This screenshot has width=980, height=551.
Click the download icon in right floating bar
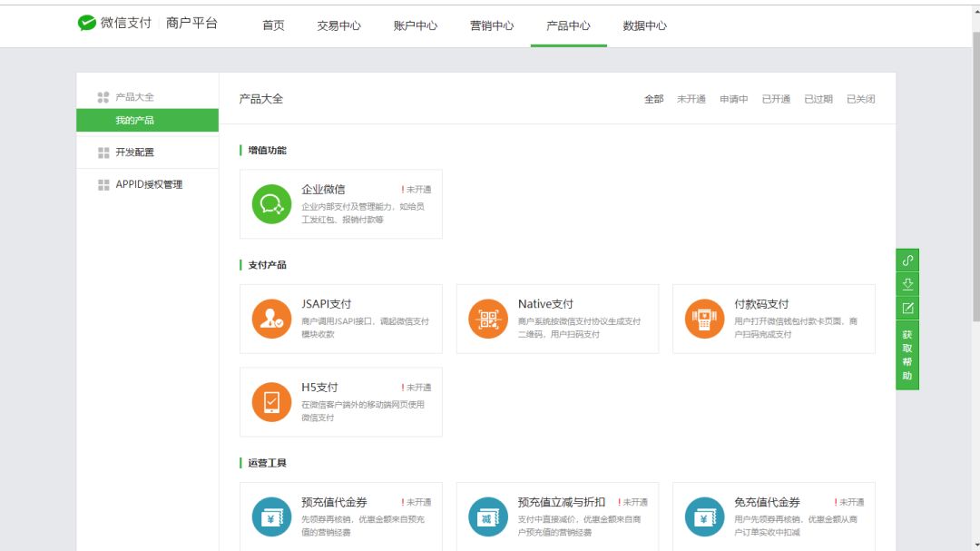(907, 284)
